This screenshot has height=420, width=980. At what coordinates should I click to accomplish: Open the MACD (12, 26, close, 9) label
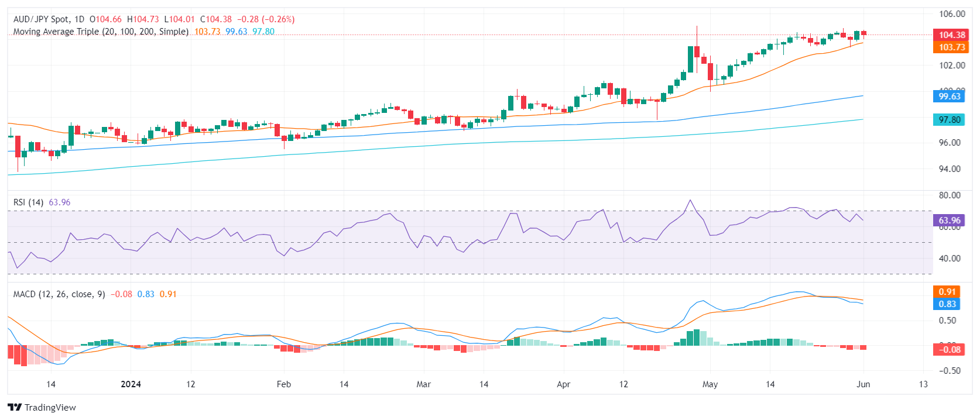pos(59,294)
